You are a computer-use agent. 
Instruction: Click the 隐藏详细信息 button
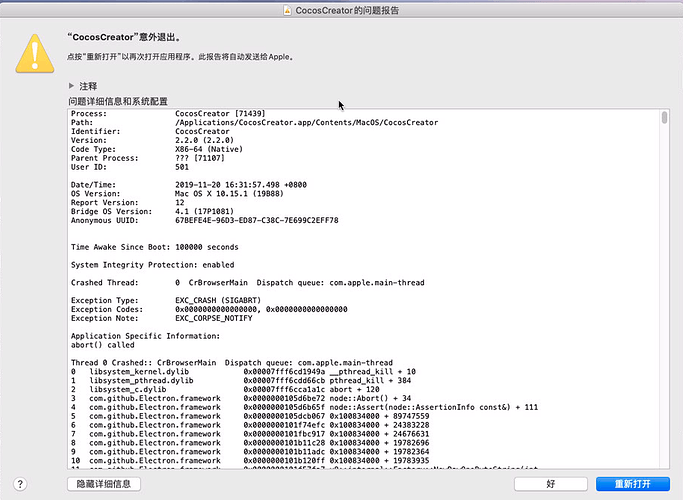coord(104,484)
